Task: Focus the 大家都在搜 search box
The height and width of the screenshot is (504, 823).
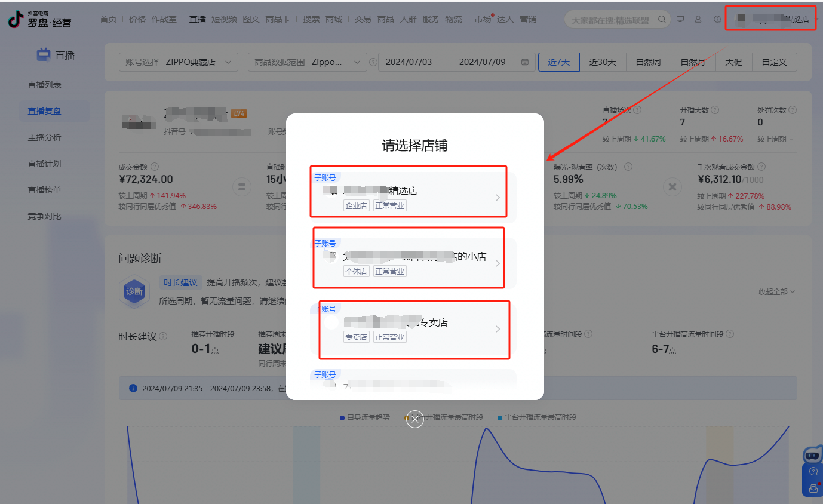Action: (617, 19)
